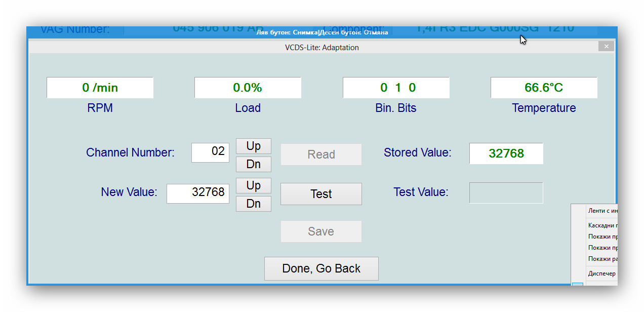Click into the New Value input box
The width and height of the screenshot is (644, 312).
198,193
